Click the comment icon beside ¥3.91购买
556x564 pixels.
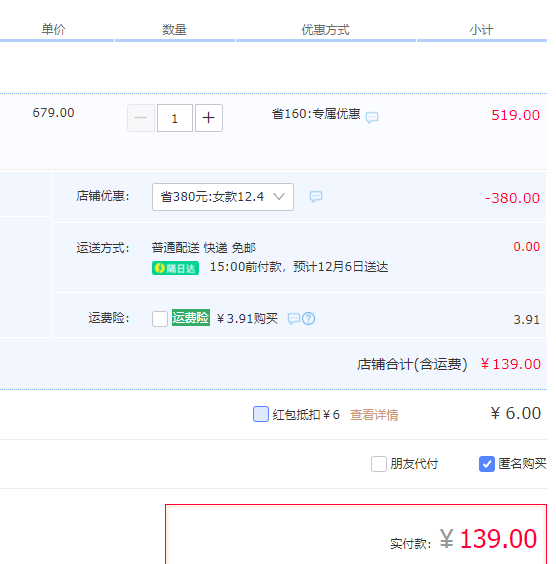pyautogui.click(x=293, y=318)
